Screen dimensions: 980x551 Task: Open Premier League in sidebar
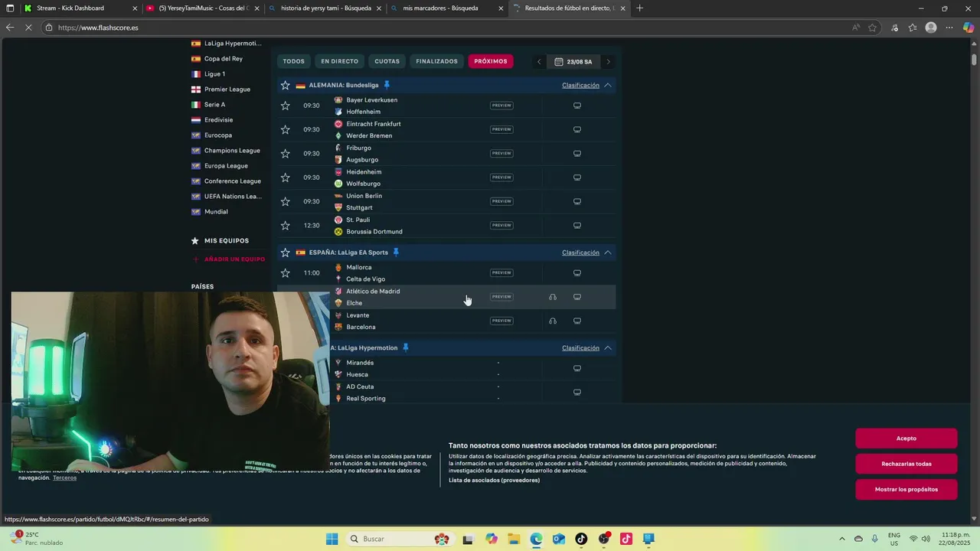coord(227,90)
